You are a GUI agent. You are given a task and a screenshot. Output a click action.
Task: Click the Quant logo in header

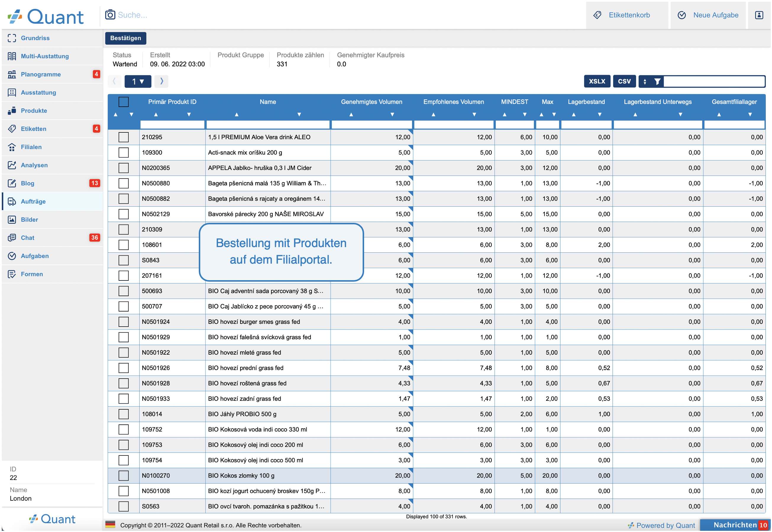(x=46, y=17)
